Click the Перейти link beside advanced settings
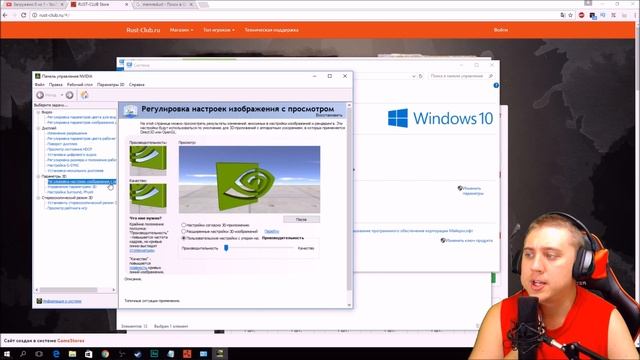640x360 pixels. point(271,231)
